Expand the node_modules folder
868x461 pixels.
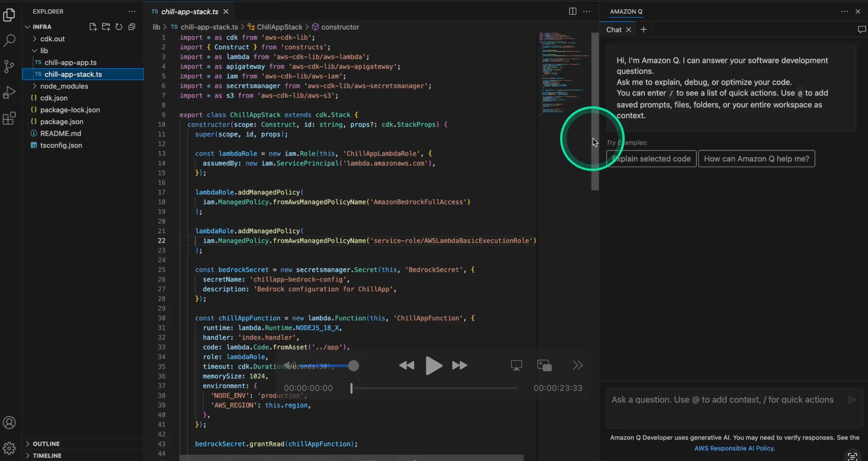(x=64, y=86)
